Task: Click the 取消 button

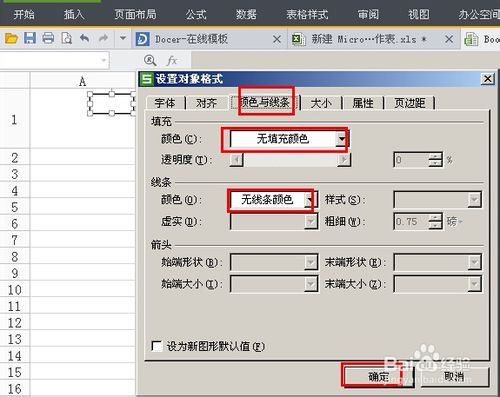Action: (x=454, y=377)
